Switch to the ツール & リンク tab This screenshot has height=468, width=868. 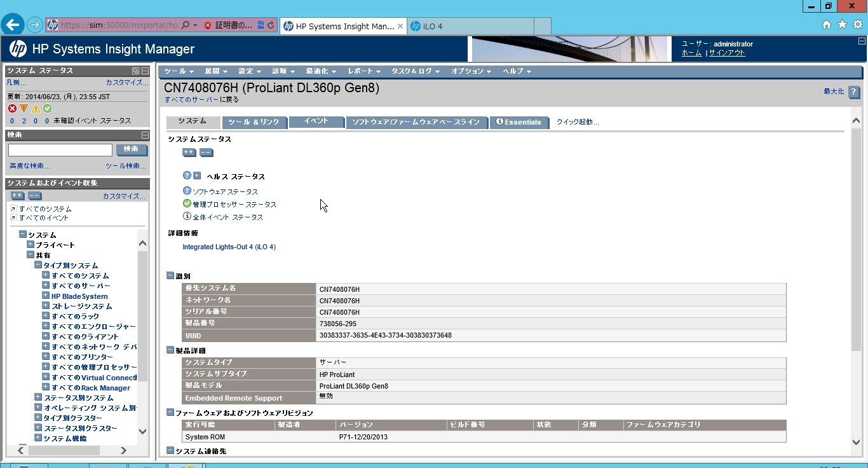254,122
